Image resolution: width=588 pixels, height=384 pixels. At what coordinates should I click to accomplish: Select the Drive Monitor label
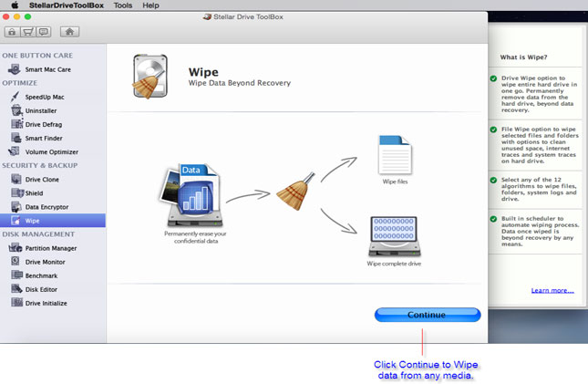pos(45,262)
